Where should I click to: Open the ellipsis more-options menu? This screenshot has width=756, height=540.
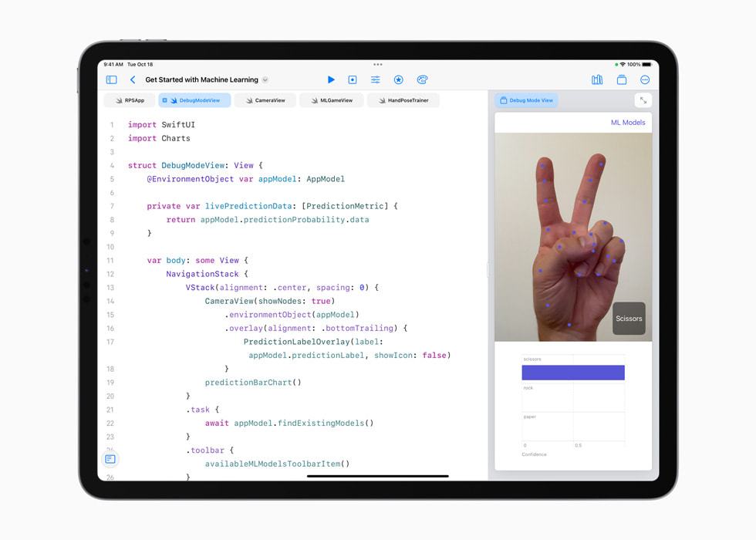[x=645, y=79]
